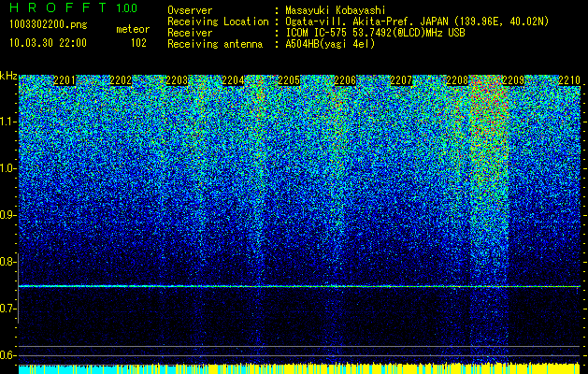Click the 1.1 frequency axis label
Screen dimensions: 588x374
click(7, 122)
